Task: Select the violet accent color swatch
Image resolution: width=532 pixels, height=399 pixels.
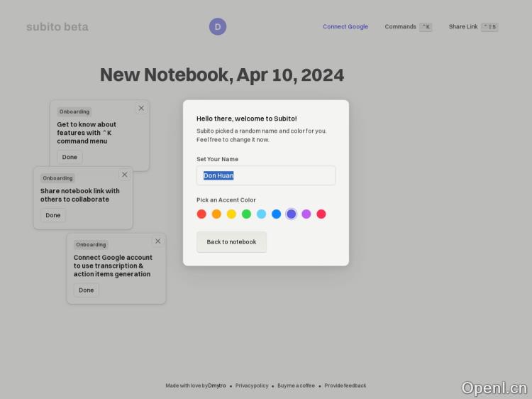Action: tap(306, 214)
